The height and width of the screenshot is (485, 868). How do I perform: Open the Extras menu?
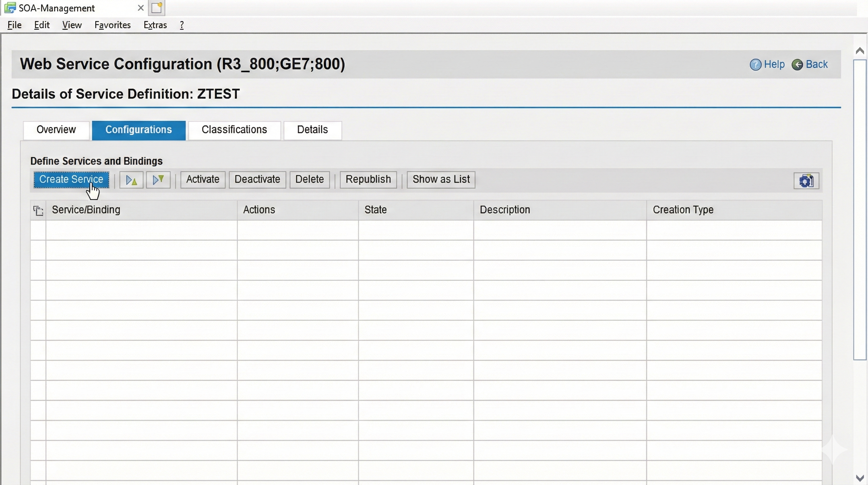click(155, 25)
